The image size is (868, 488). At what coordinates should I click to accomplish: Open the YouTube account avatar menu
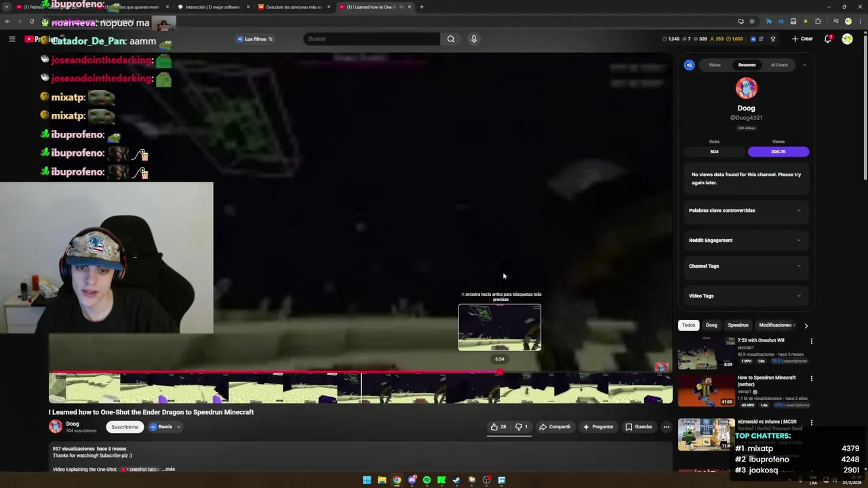tap(847, 39)
